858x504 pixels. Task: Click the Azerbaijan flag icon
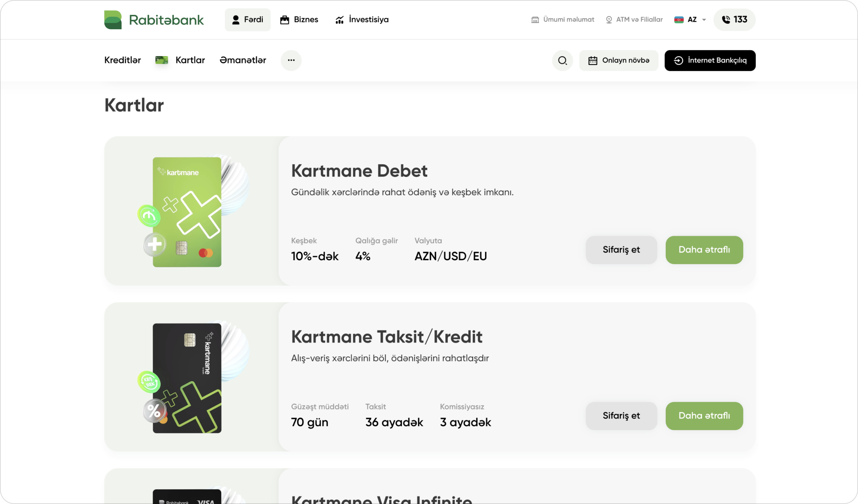click(679, 20)
